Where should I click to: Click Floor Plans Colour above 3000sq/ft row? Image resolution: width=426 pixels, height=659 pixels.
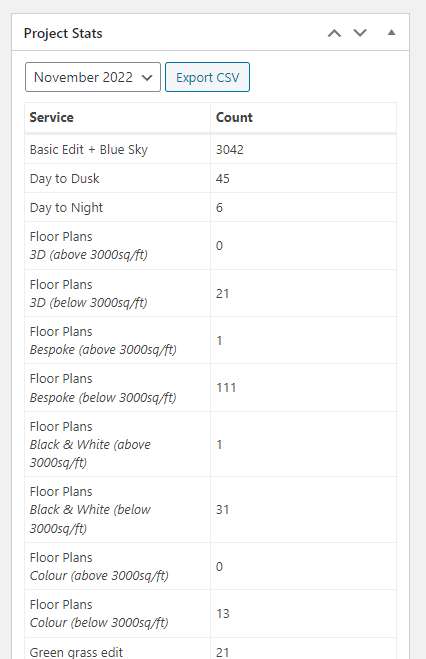[x=210, y=566]
